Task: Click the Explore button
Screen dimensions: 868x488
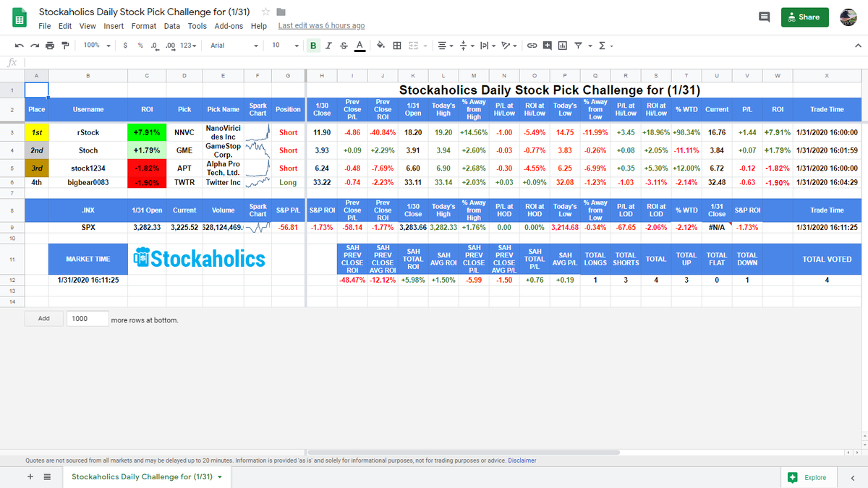Action: tap(809, 477)
